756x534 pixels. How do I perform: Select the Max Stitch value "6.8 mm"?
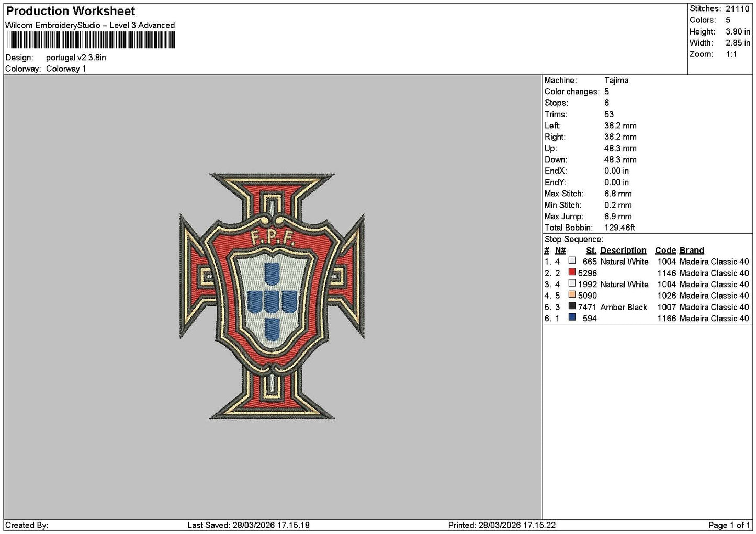pyautogui.click(x=618, y=194)
